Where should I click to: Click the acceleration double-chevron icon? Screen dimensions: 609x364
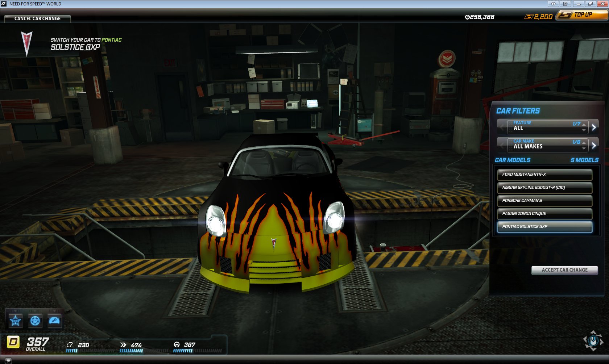click(x=123, y=344)
